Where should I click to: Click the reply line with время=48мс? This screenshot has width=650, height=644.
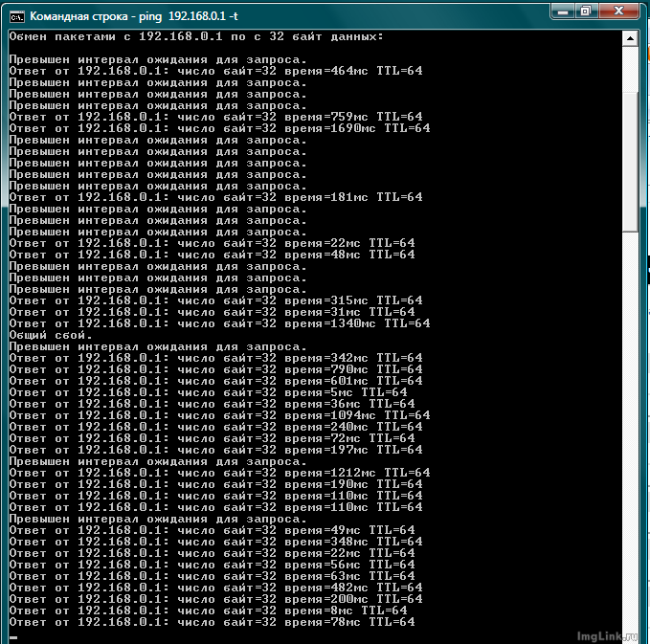tap(213, 255)
